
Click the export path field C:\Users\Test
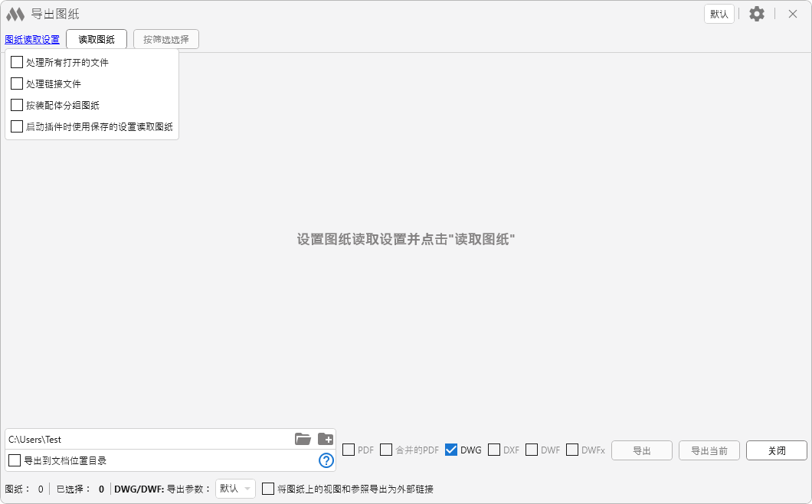click(x=146, y=439)
